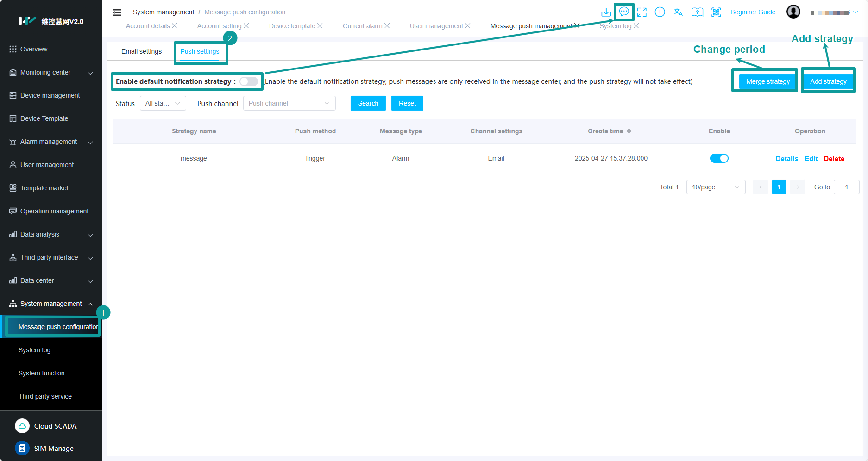Click the download icon in top bar

[x=605, y=12]
